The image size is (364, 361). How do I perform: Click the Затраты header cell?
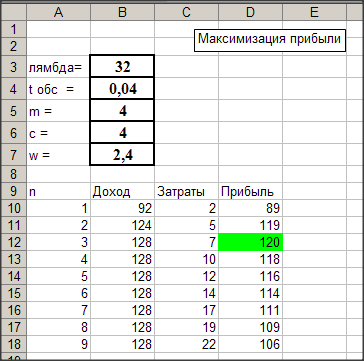click(186, 191)
